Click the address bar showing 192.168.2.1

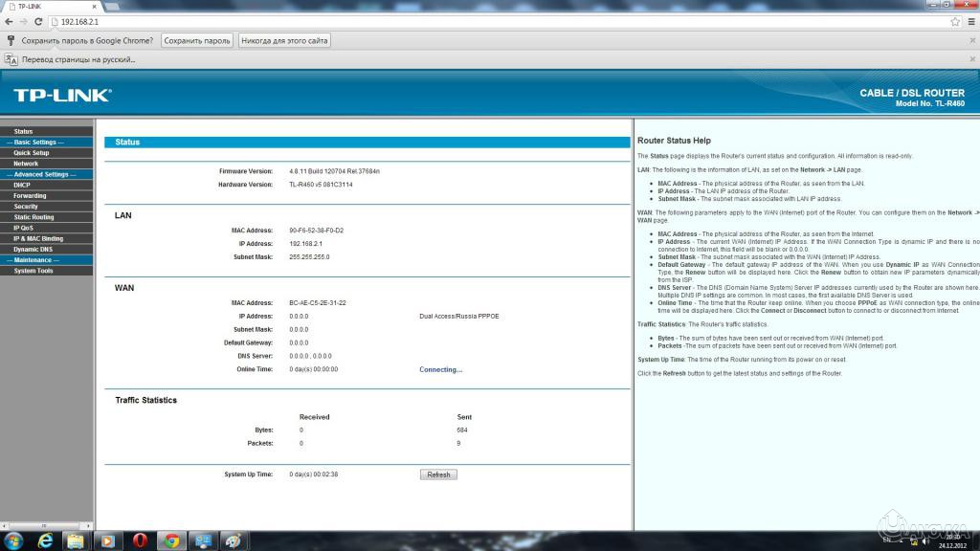500,22
